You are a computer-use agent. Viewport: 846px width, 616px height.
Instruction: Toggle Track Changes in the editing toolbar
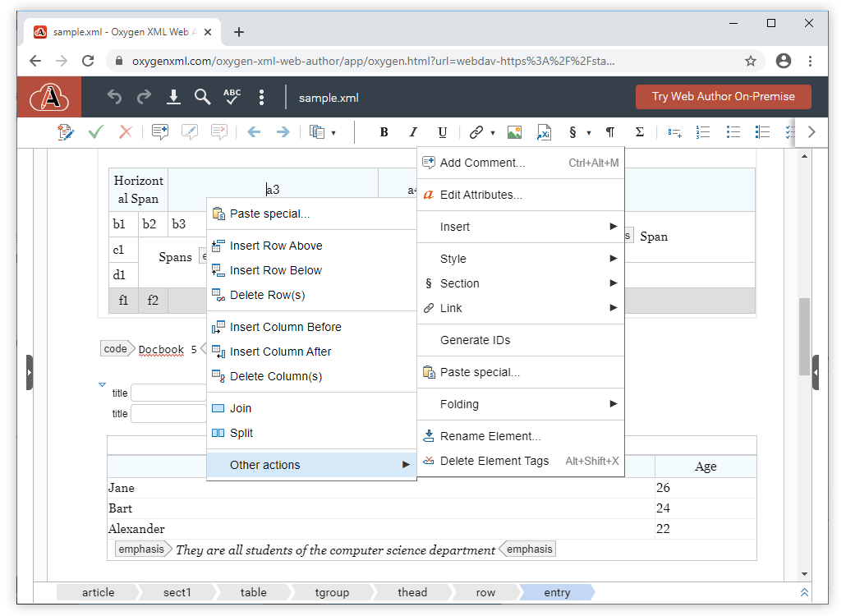(65, 132)
